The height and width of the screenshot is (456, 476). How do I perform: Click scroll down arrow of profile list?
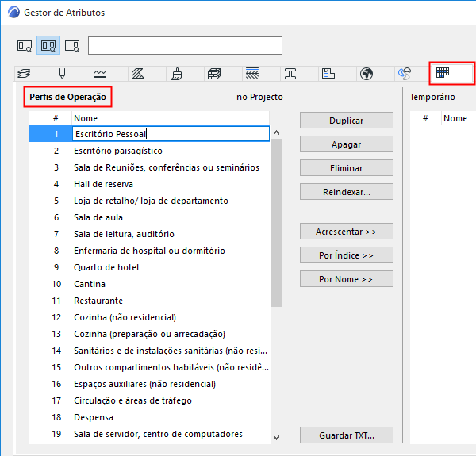click(x=276, y=438)
